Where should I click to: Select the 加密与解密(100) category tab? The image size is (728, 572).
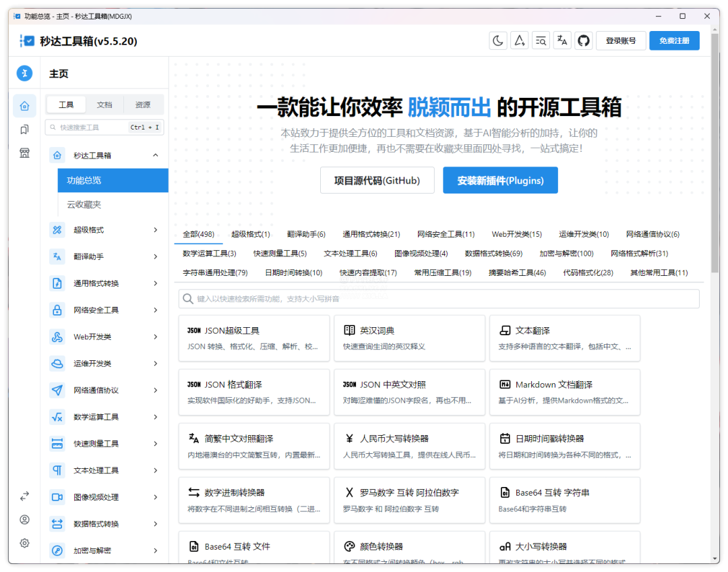click(x=566, y=254)
